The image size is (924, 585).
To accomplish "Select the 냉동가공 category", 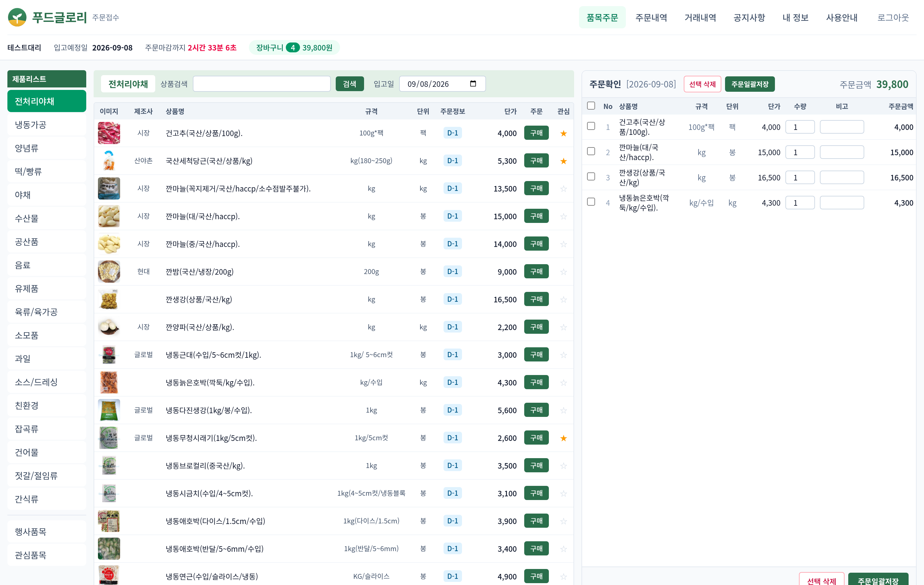I will pyautogui.click(x=47, y=125).
